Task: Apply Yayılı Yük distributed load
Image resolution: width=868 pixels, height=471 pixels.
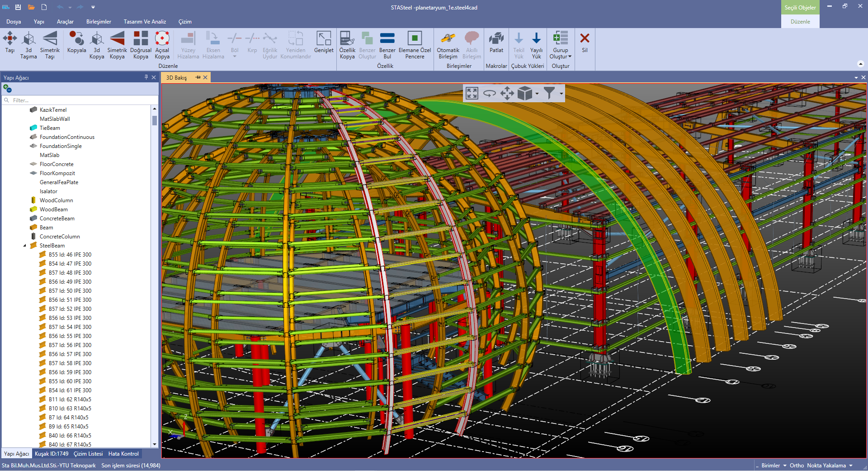Action: 537,45
